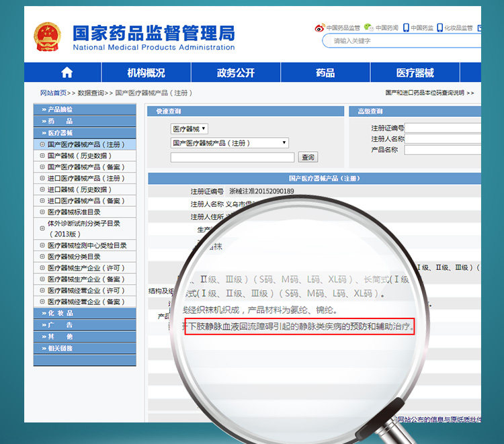
Task: Select 医疗器械经营企业（备案） in sidebar
Action: click(86, 302)
